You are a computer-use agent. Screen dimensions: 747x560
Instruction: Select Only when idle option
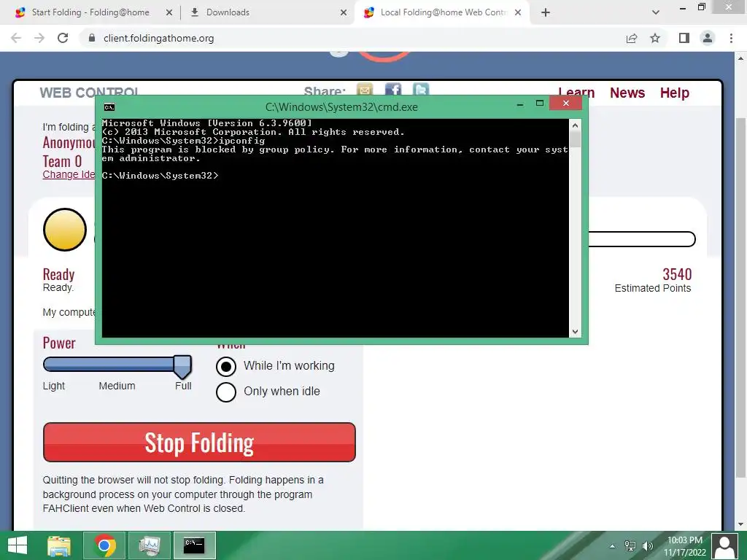[x=226, y=392]
